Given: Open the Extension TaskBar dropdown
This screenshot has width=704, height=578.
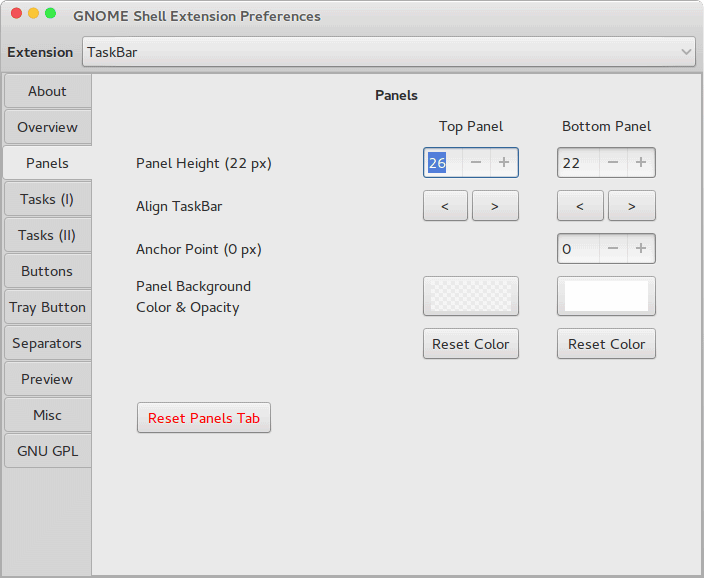Looking at the screenshot, I should 389,52.
